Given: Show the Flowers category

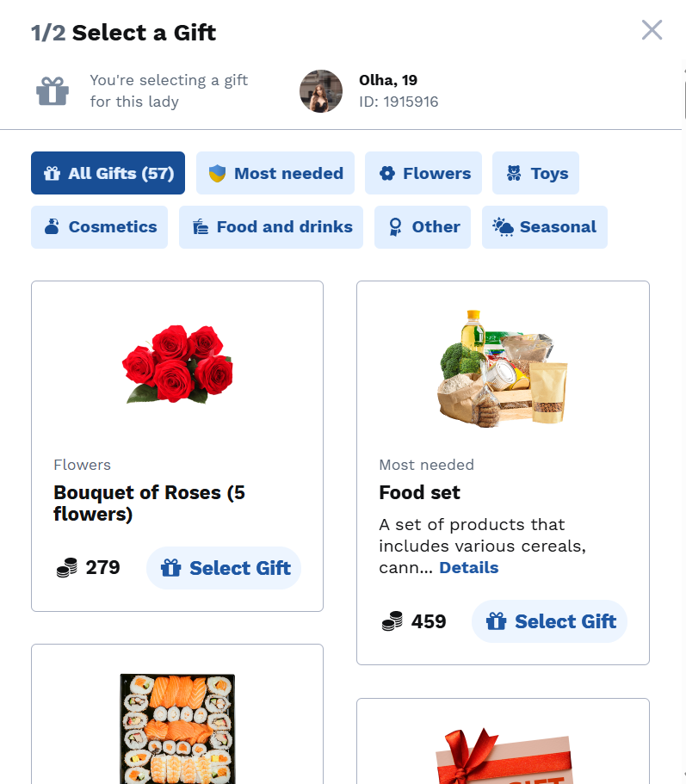Looking at the screenshot, I should point(424,173).
